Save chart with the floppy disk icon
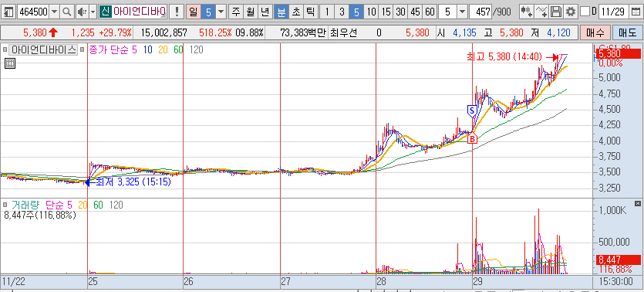This screenshot has width=644, height=292. pyautogui.click(x=556, y=12)
